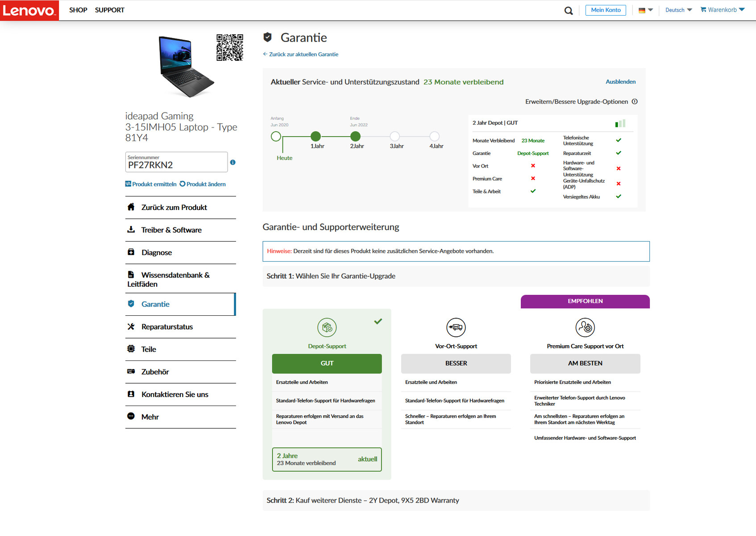The height and width of the screenshot is (536, 756).
Task: Click the Seriennummer input field
Action: coord(176,162)
